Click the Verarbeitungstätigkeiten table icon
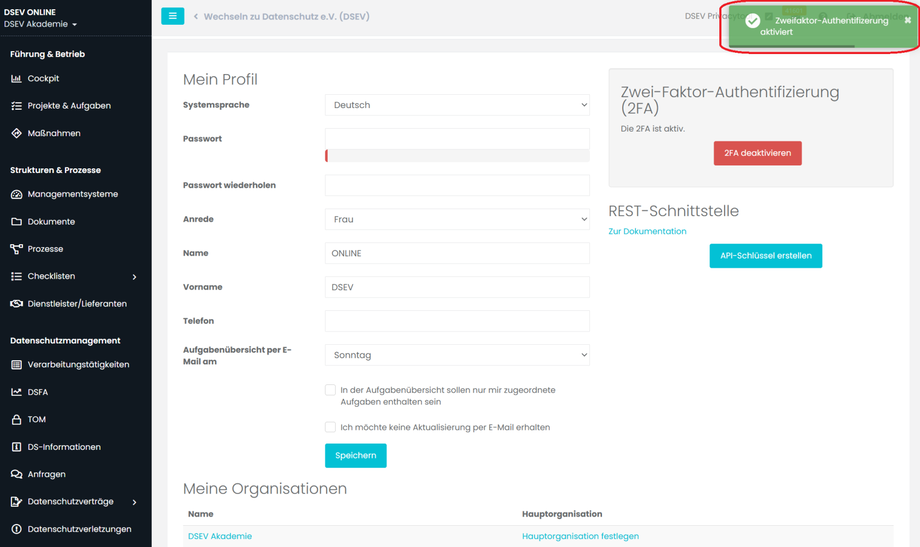 [16, 364]
